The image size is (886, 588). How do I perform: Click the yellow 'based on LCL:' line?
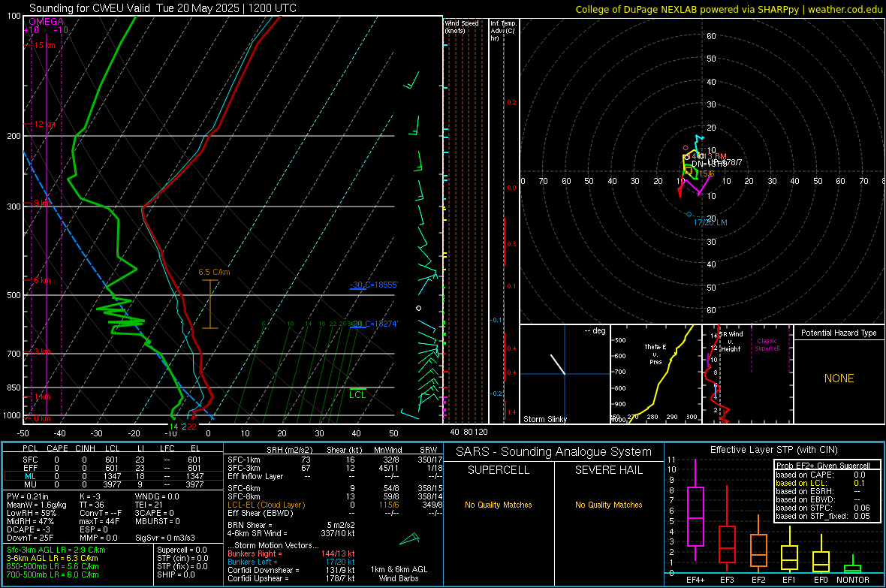tap(821, 483)
